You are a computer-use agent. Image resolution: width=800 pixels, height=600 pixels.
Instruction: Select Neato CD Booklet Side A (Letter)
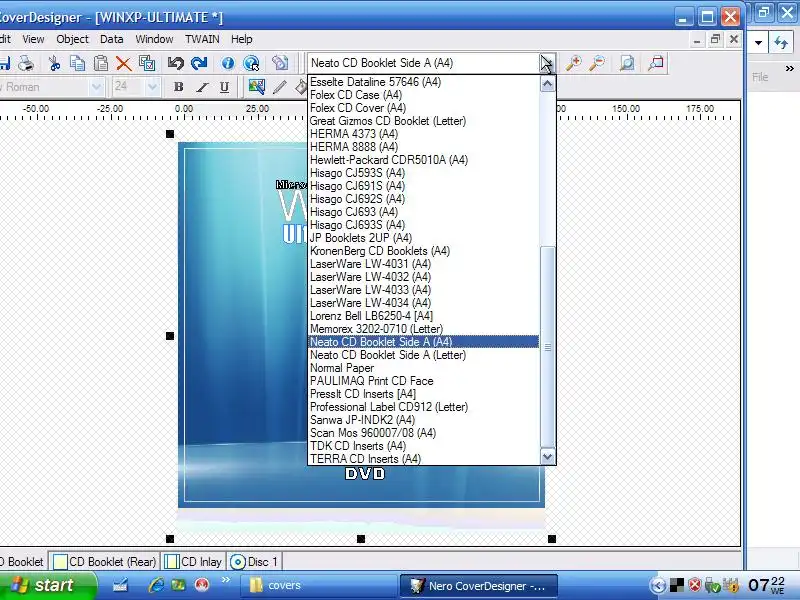(388, 355)
